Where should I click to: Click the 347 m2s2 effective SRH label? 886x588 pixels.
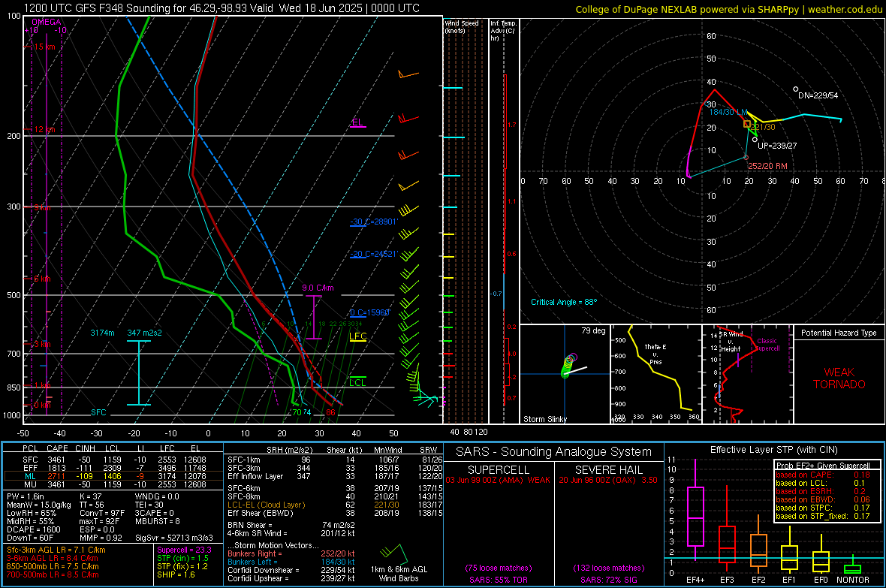[x=145, y=333]
